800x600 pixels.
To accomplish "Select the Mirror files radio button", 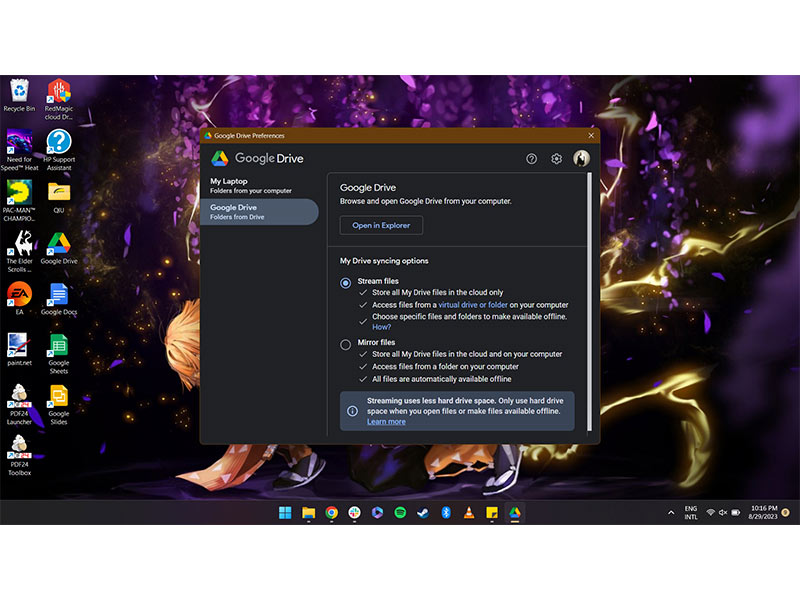I will pos(345,345).
